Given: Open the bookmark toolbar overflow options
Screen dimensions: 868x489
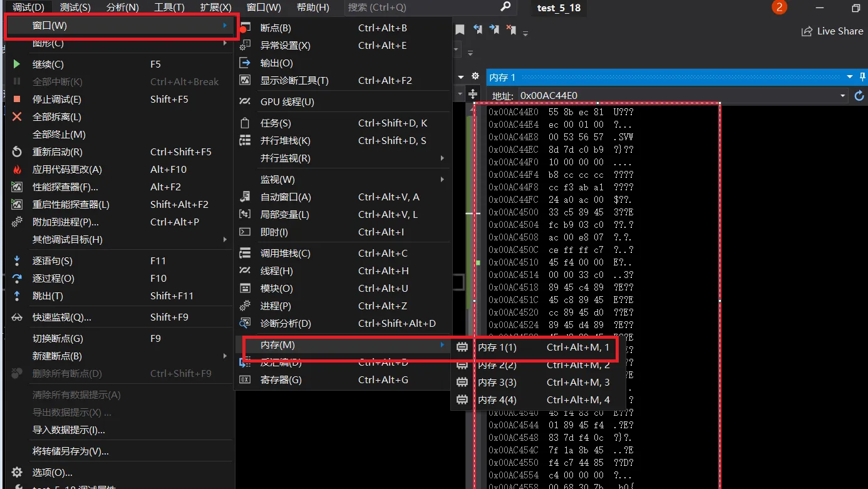Looking at the screenshot, I should click(x=525, y=33).
